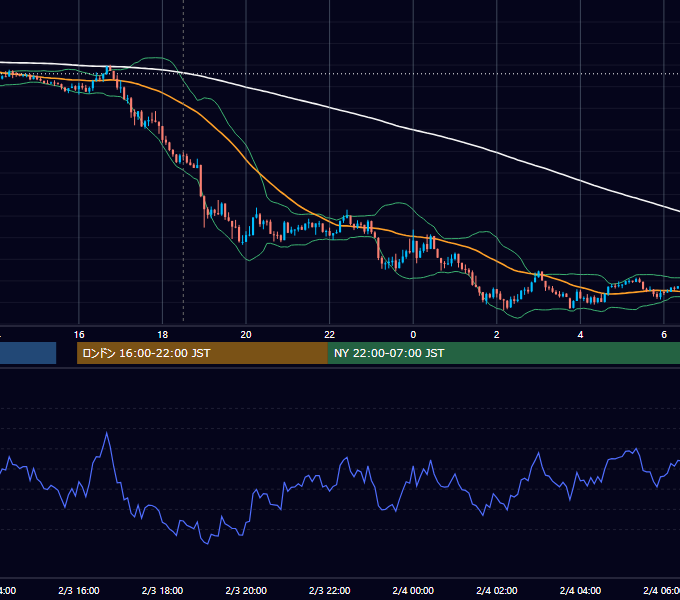The height and width of the screenshot is (600, 680).
Task: Click the 6 hour label on the upper axis
Action: (664, 335)
